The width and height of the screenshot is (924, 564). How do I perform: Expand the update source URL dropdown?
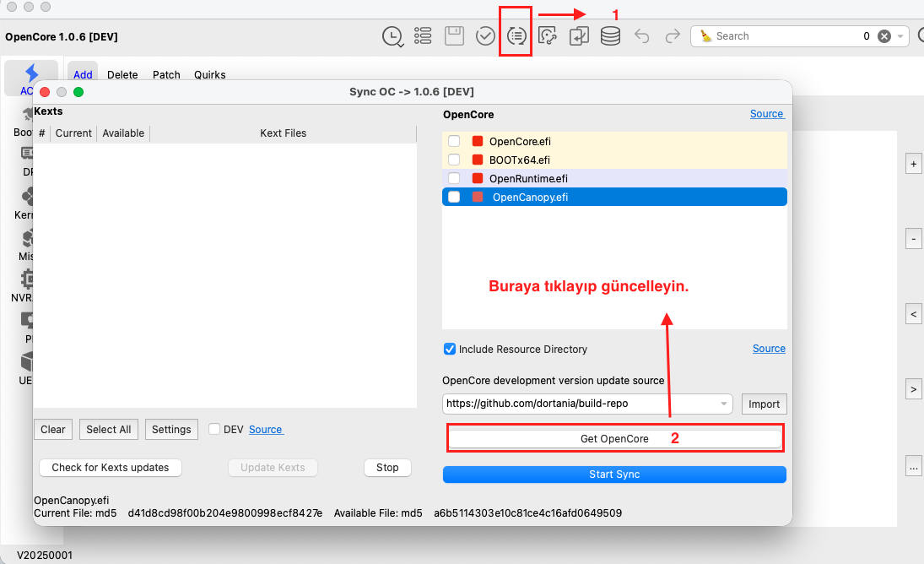[725, 404]
